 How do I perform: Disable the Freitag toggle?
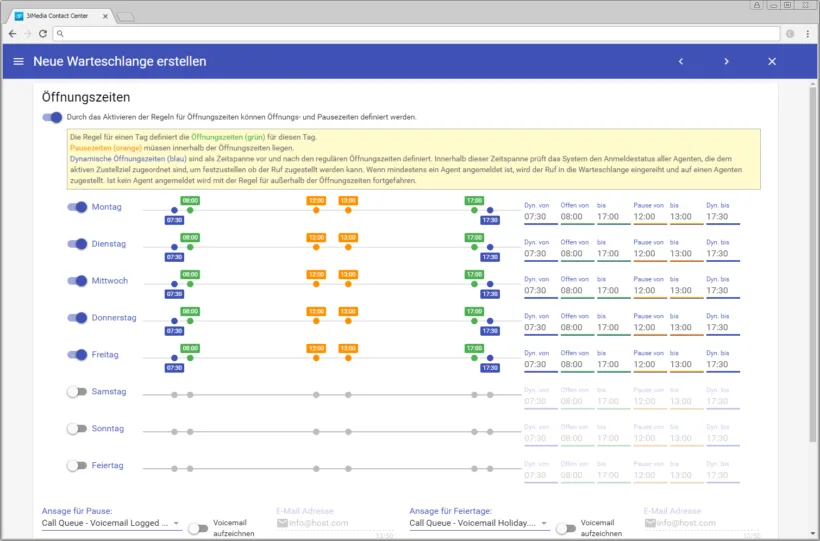coord(77,355)
